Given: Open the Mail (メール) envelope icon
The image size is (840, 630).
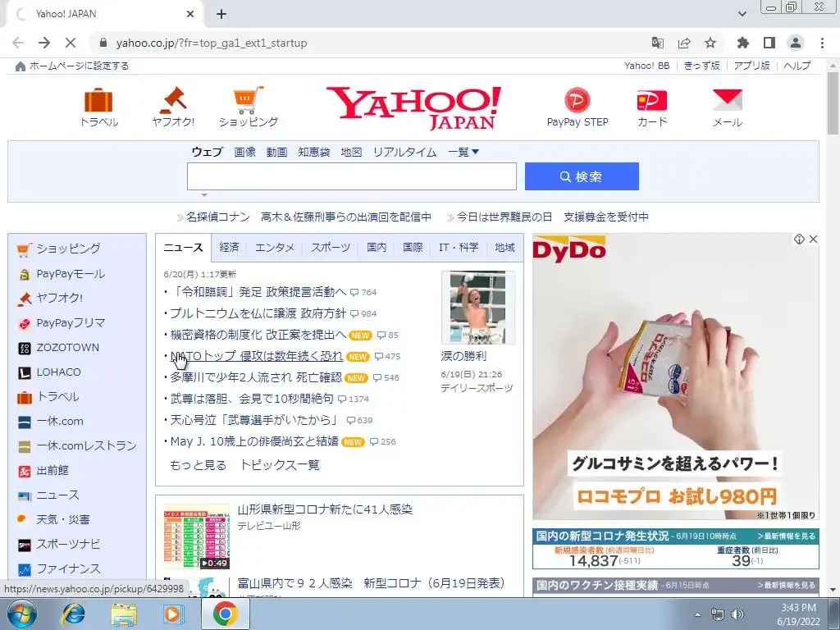Looking at the screenshot, I should [x=727, y=100].
